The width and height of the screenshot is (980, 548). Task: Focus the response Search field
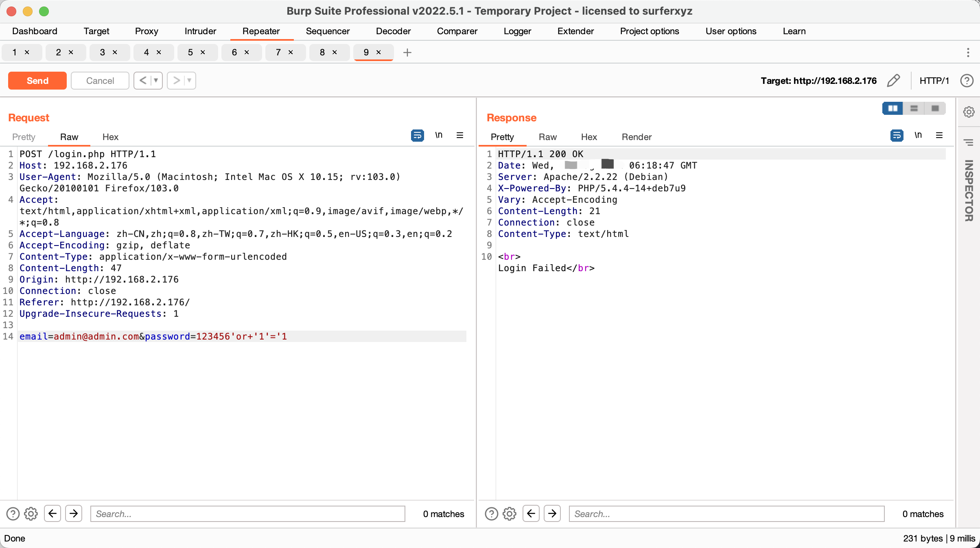pyautogui.click(x=726, y=514)
